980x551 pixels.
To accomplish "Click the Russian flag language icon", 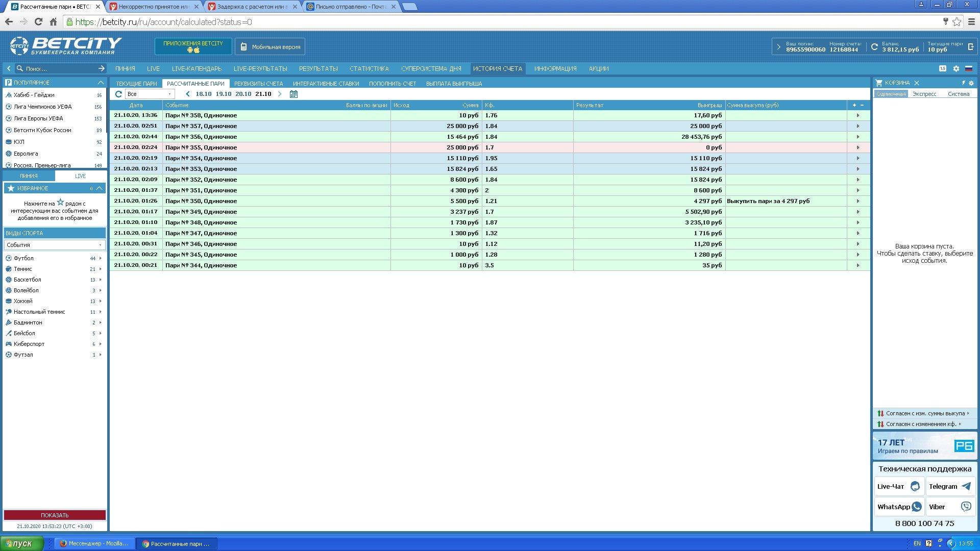I will (x=968, y=68).
